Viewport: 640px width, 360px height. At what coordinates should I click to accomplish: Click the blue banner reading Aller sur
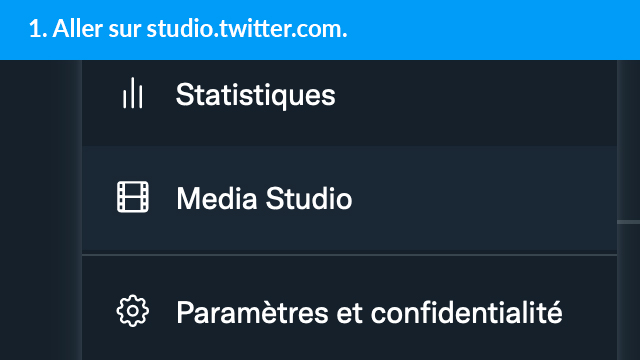tap(320, 30)
